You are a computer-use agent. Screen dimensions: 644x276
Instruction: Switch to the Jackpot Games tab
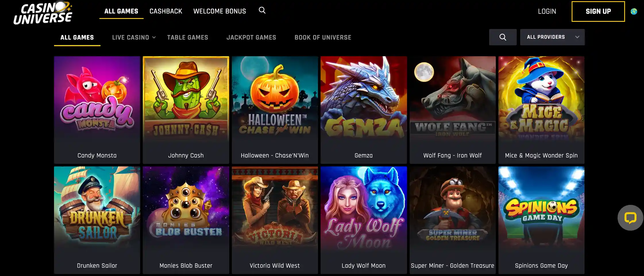(251, 37)
